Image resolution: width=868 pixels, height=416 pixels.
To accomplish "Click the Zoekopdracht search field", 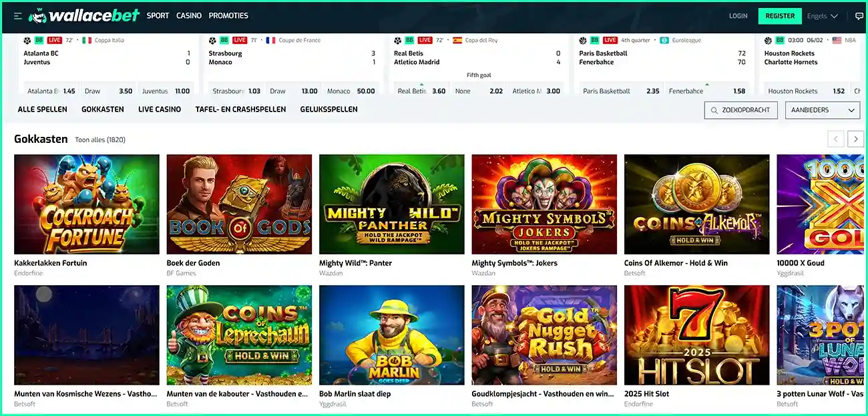I will (x=741, y=110).
